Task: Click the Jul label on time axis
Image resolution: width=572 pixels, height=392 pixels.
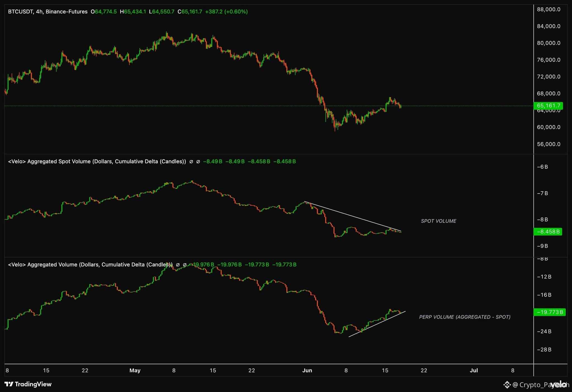Action: point(474,371)
